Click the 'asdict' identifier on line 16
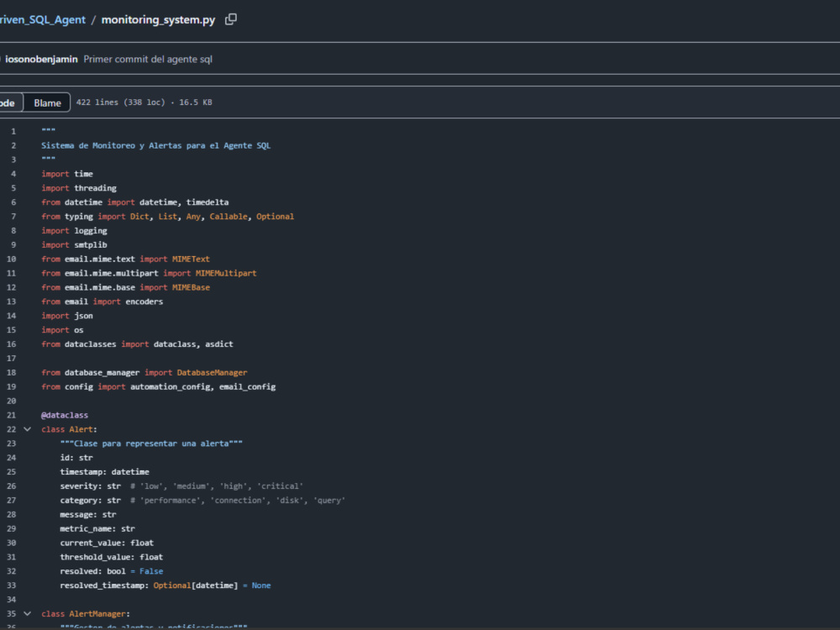The width and height of the screenshot is (840, 630). click(219, 344)
